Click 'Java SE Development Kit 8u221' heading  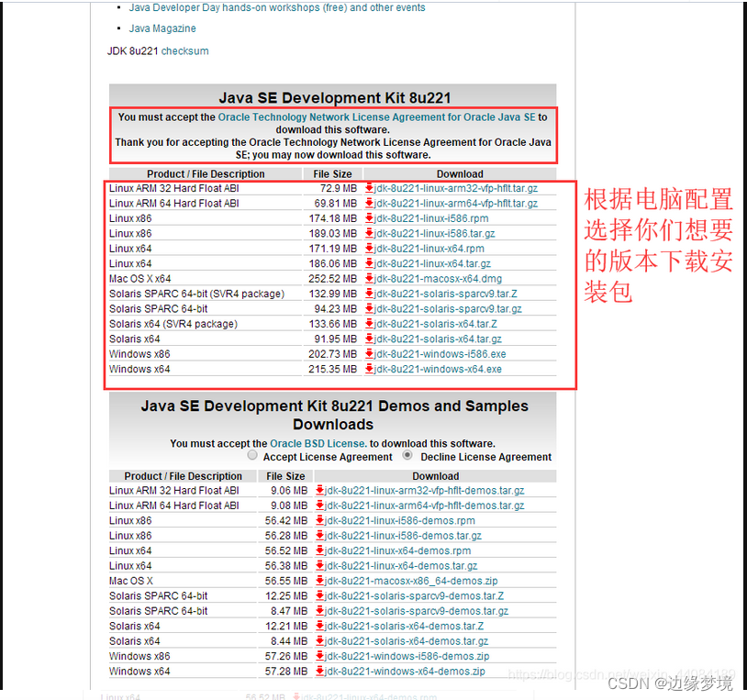pos(335,97)
